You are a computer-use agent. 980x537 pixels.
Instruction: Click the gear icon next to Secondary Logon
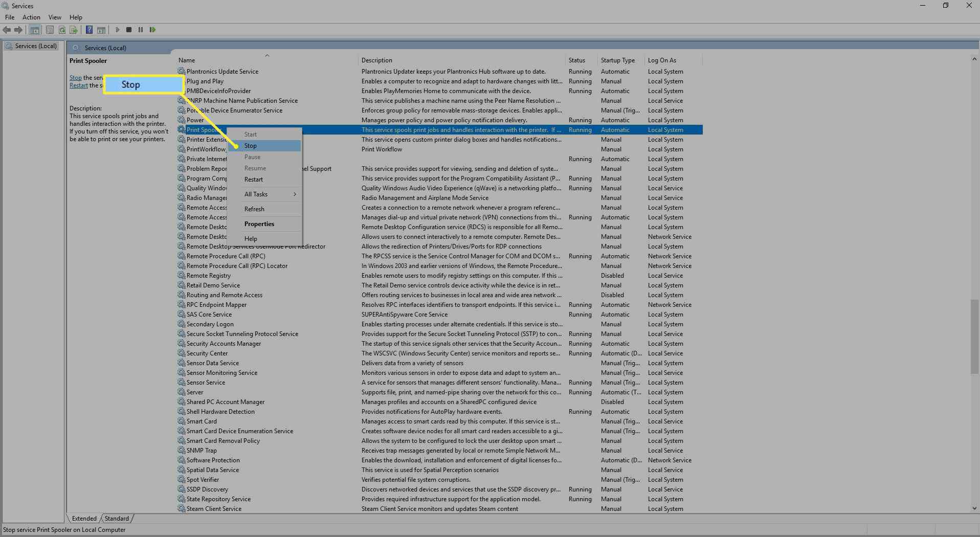pyautogui.click(x=181, y=324)
